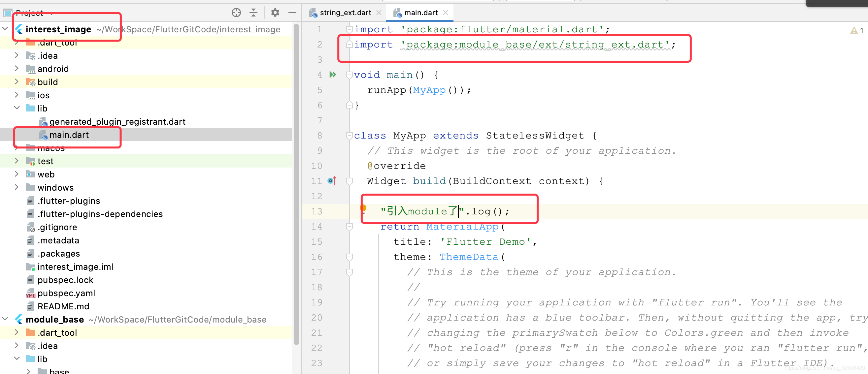Click the locate/select opened file icon
Viewport: 868px width, 374px height.
pyautogui.click(x=236, y=13)
